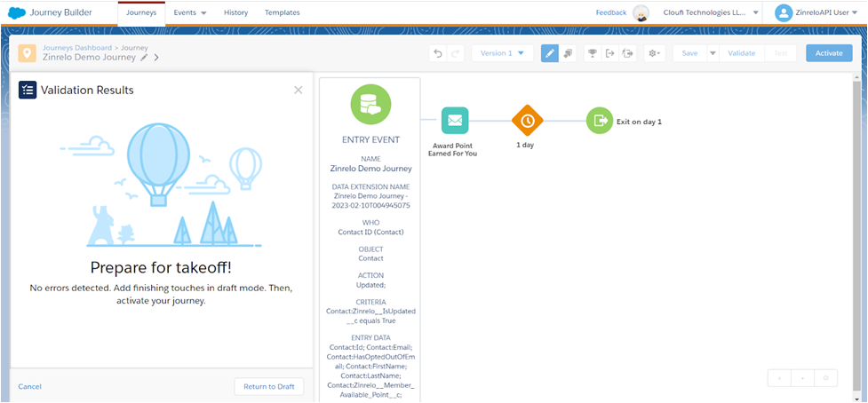
Task: Click the data extension name text
Action: [370, 201]
